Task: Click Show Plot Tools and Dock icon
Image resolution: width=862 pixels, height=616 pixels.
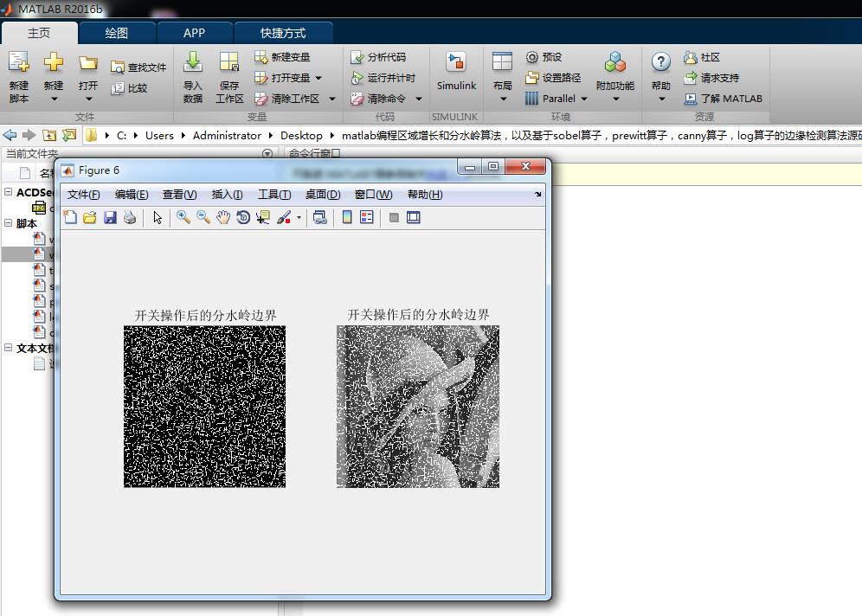Action: [x=414, y=218]
